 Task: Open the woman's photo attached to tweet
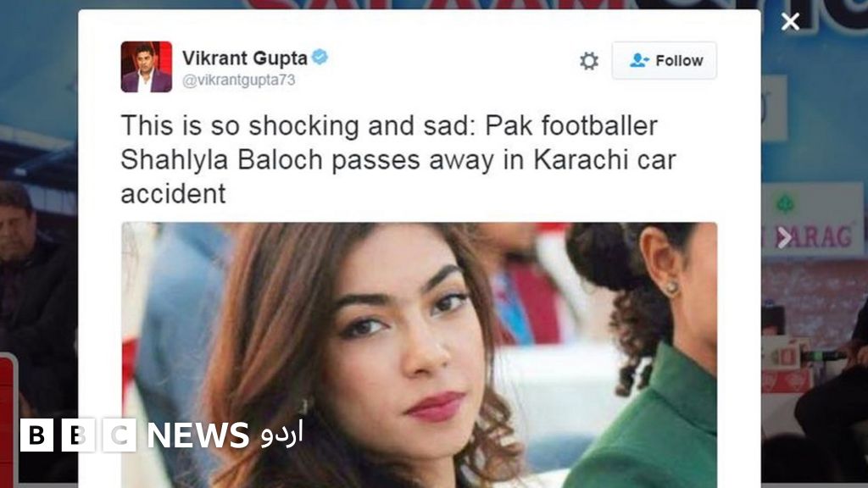click(x=419, y=355)
